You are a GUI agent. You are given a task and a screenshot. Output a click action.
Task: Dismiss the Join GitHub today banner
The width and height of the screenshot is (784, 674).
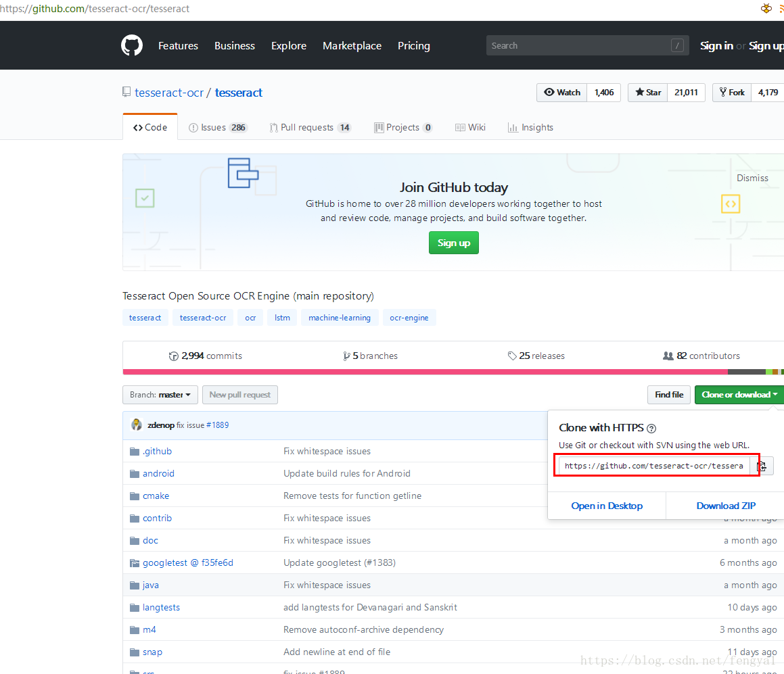tap(752, 178)
